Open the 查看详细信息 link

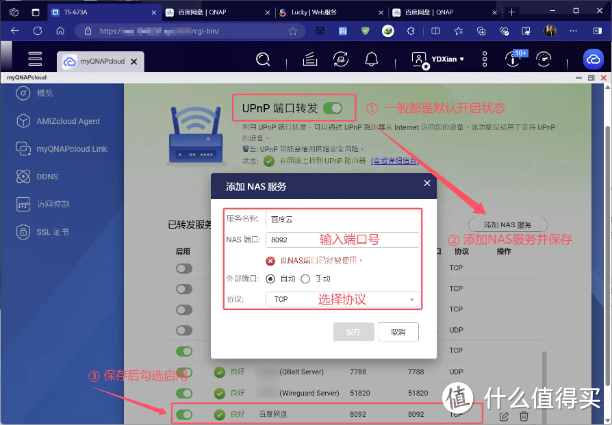[394, 161]
